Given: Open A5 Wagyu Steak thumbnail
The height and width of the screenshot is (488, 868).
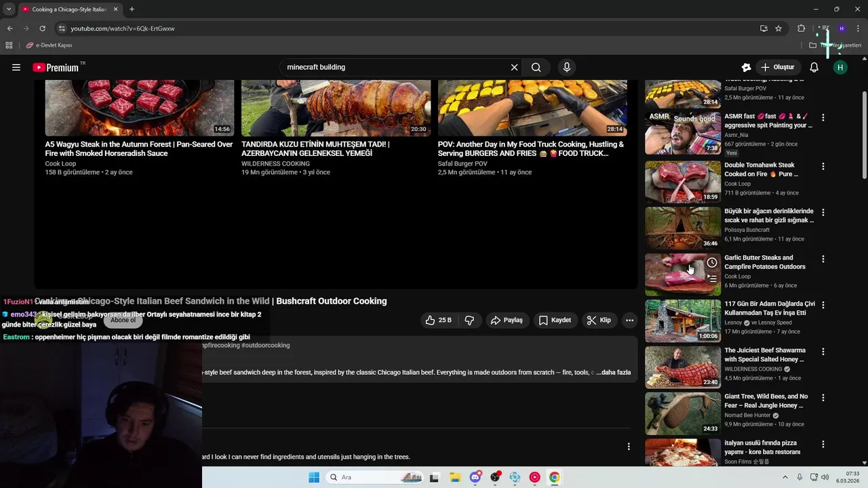Looking at the screenshot, I should click(x=140, y=108).
